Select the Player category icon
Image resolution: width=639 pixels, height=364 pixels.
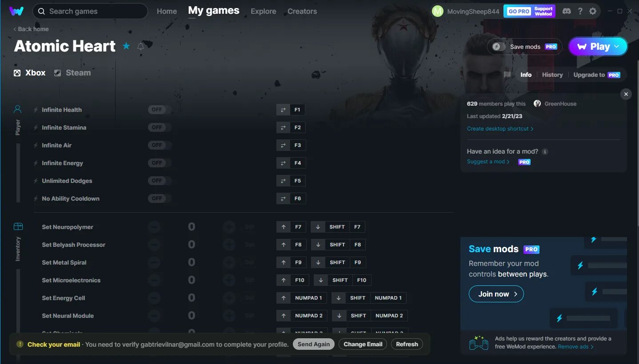pyautogui.click(x=18, y=109)
